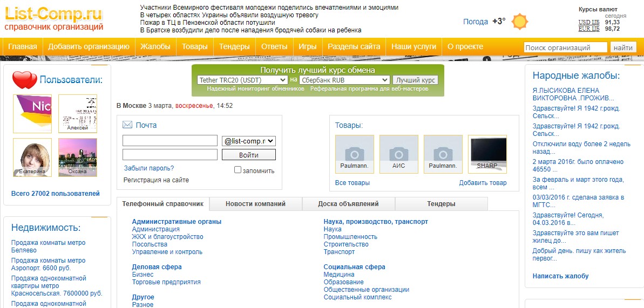Click the mail envelope icon
This screenshot has width=644, height=308.
[127, 125]
